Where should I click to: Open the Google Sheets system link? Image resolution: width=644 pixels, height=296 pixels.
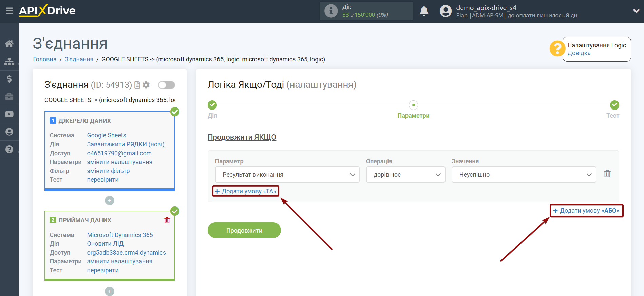[x=107, y=135]
